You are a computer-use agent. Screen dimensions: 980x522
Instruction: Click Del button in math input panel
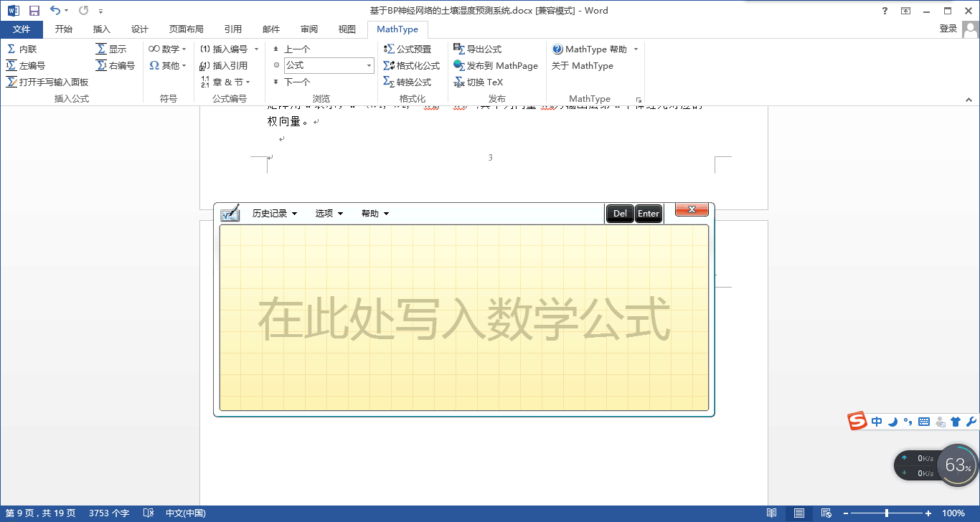pos(620,213)
